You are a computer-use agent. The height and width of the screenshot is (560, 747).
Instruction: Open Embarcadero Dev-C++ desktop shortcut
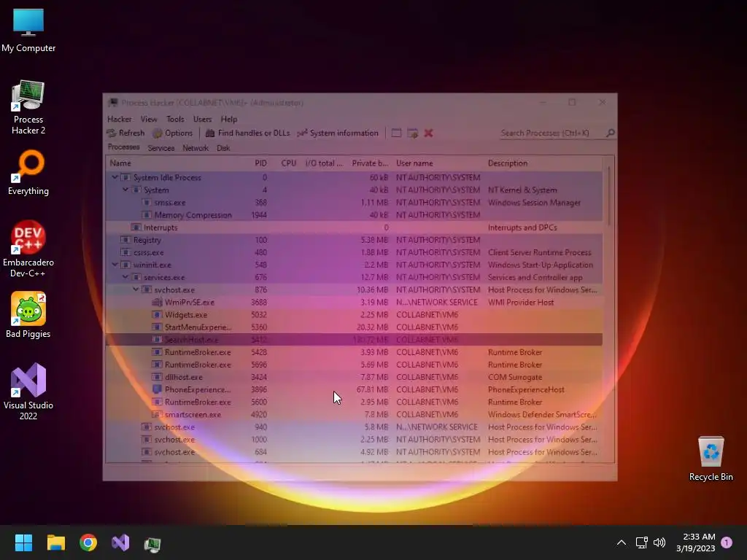(28, 249)
